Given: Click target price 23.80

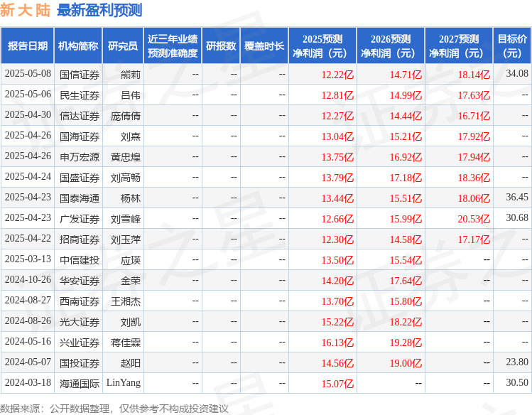Looking at the screenshot, I should click(517, 362).
